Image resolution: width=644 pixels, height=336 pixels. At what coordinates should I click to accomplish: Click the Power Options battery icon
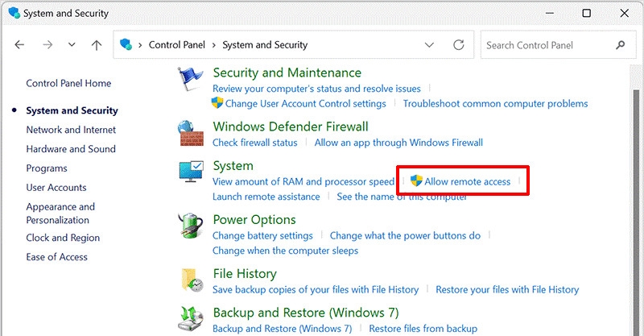[191, 226]
